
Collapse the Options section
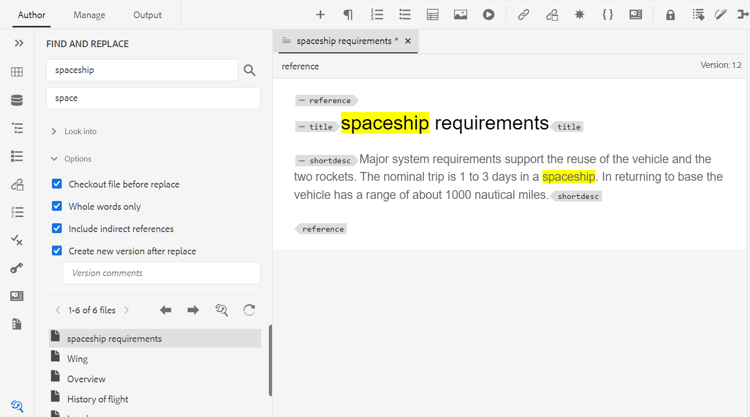click(77, 159)
